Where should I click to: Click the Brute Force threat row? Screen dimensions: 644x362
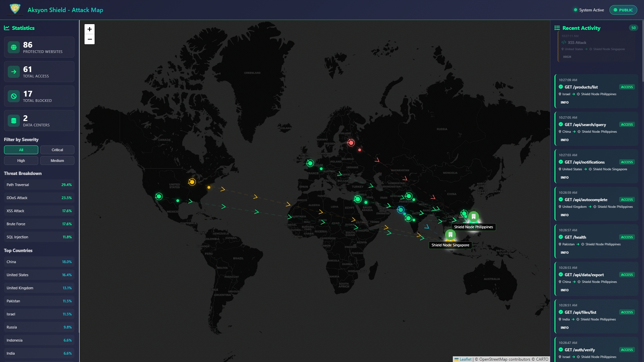tap(39, 224)
